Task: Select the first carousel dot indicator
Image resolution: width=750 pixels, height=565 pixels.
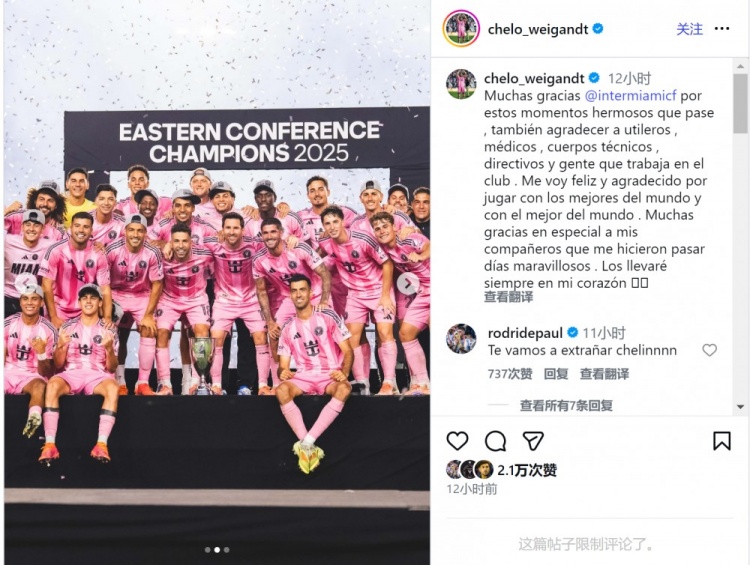Action: coord(208,550)
